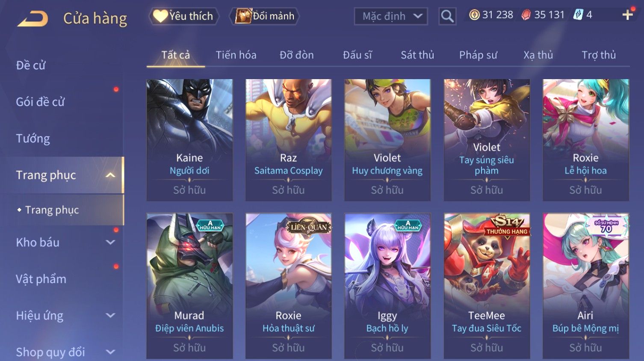Select Kaine Người dơi skin card
Viewport: 644px width, 361px height.
[x=189, y=140]
